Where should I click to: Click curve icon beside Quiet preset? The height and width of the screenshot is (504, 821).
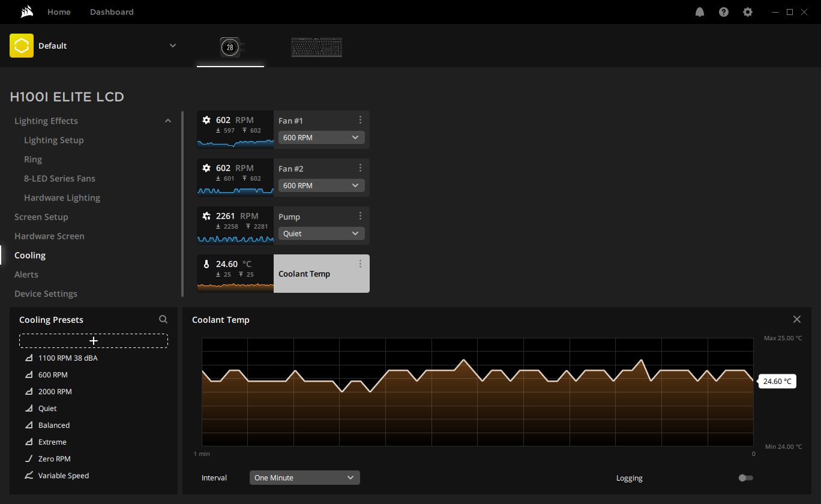click(29, 408)
